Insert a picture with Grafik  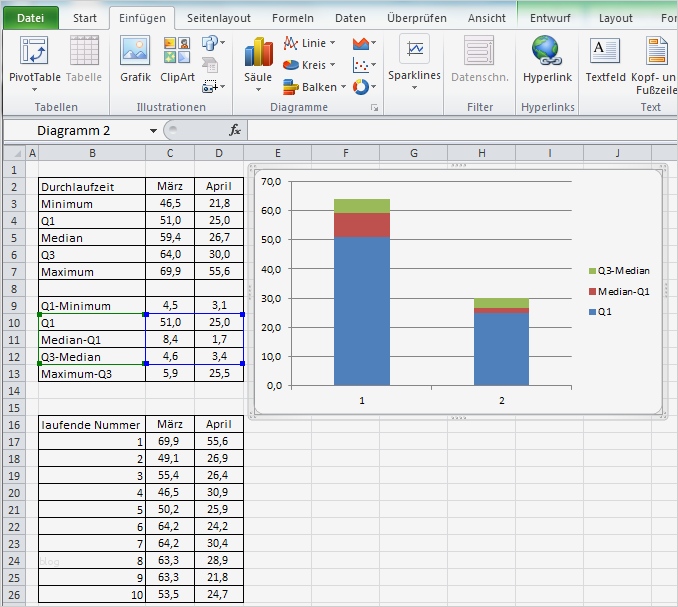[x=135, y=52]
